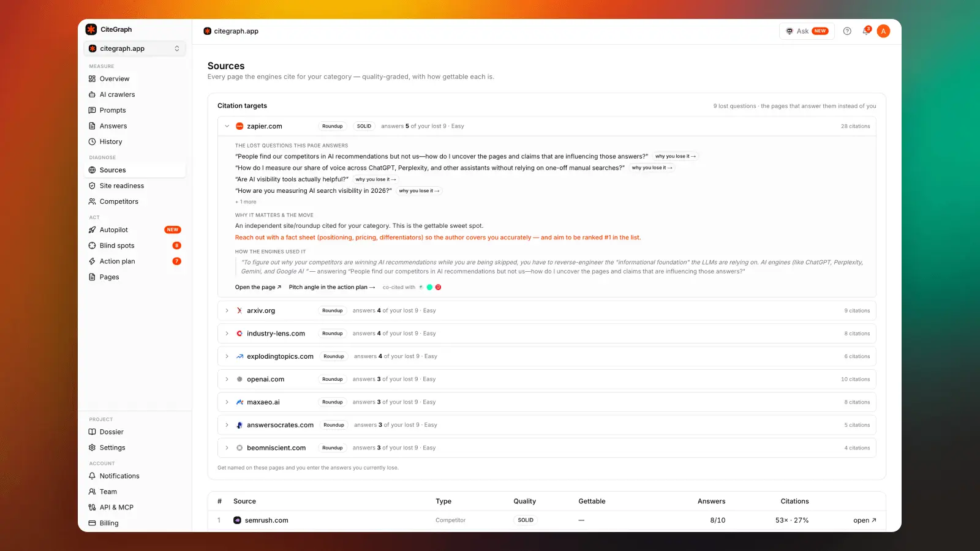This screenshot has width=980, height=551.
Task: Collapse the zapier.com citation target row
Action: (227, 126)
